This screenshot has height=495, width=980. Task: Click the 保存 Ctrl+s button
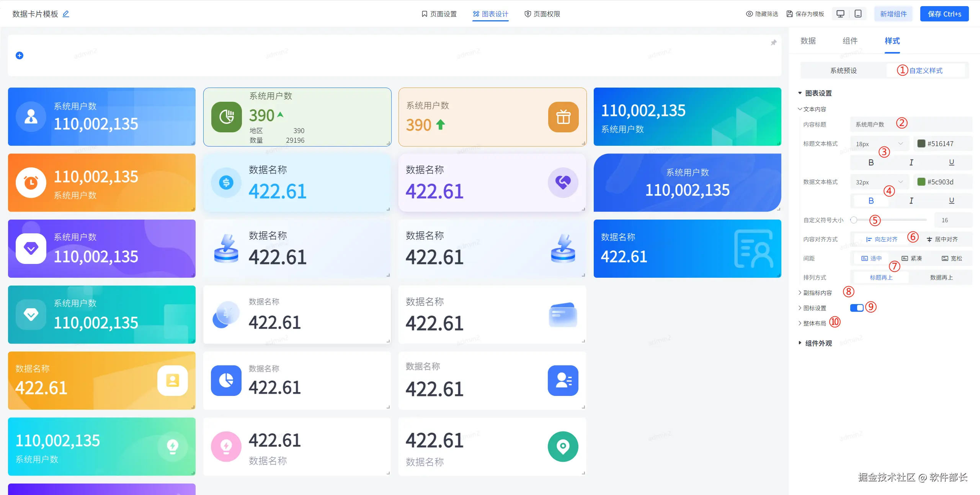tap(944, 14)
